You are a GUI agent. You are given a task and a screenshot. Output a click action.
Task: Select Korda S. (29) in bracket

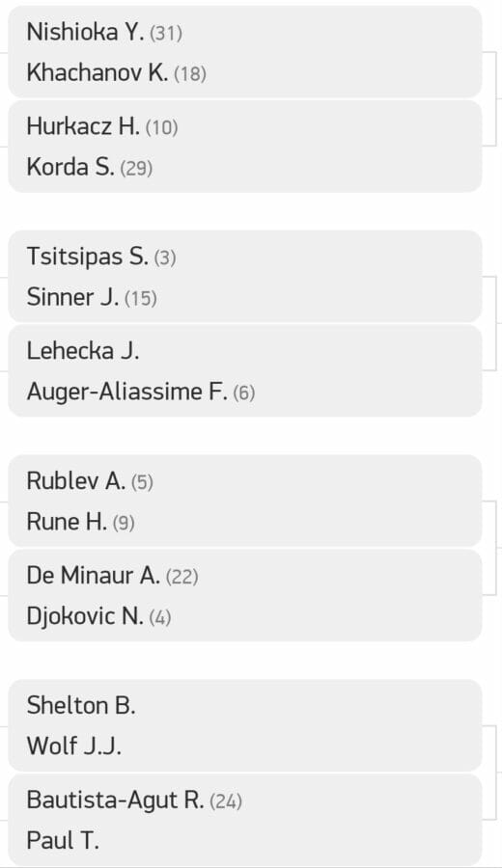(x=89, y=167)
